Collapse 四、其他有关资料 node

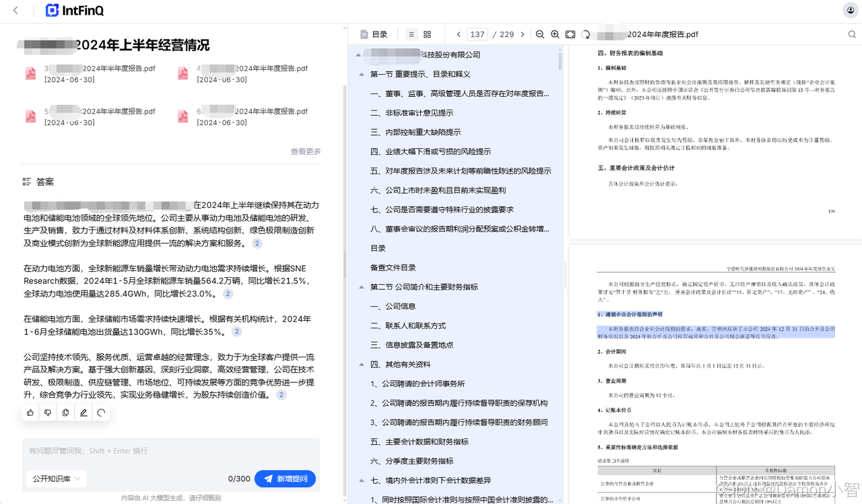362,365
